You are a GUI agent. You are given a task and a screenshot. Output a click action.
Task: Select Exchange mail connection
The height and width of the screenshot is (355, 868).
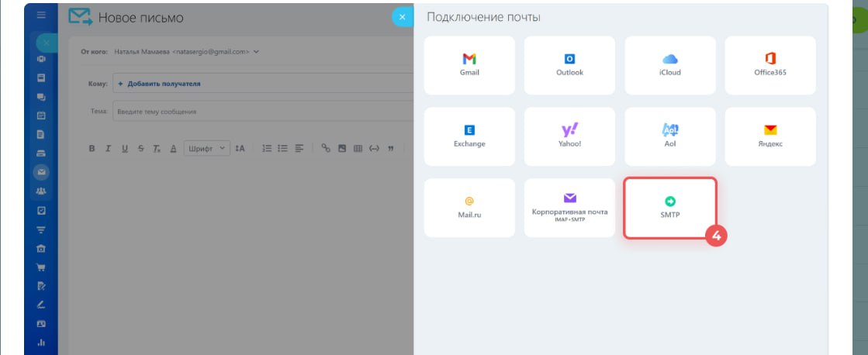tap(469, 136)
